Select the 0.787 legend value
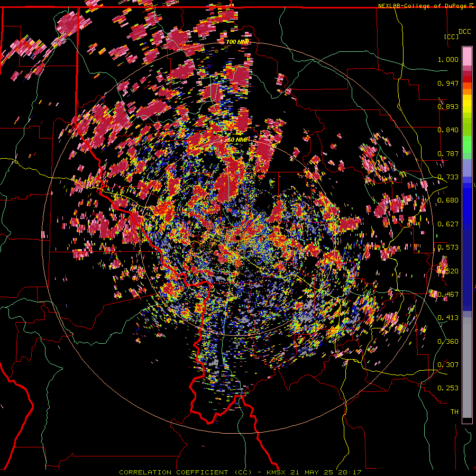The width and height of the screenshot is (476, 476). pos(448,153)
